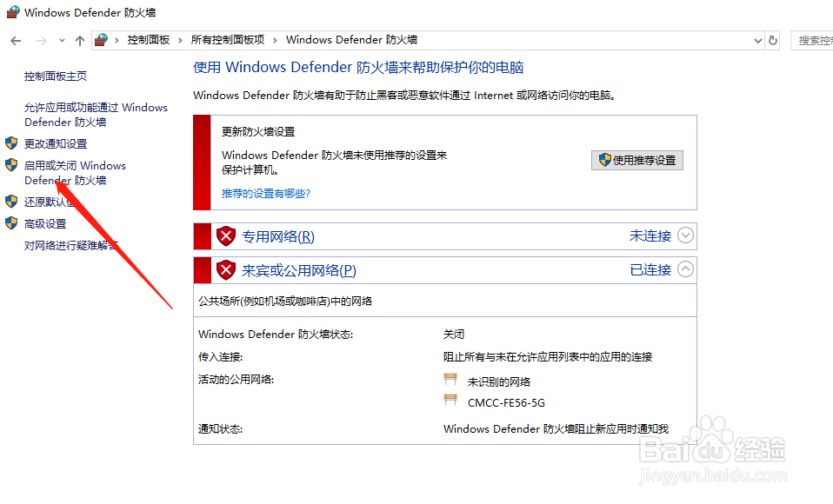Click the 使用推荐设置 button
The image size is (833, 504).
(637, 160)
